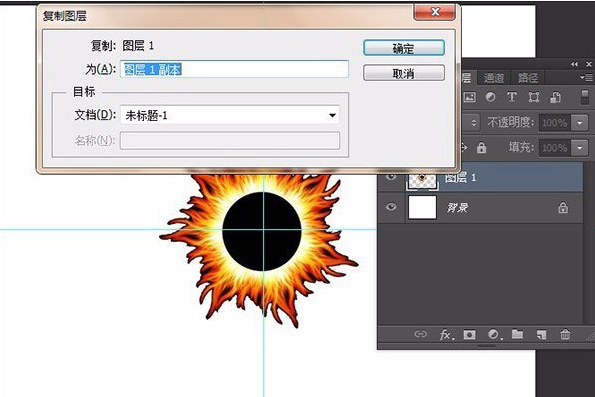This screenshot has height=397, width=595.
Task: Open the layers panel flyout menu
Action: [x=586, y=77]
